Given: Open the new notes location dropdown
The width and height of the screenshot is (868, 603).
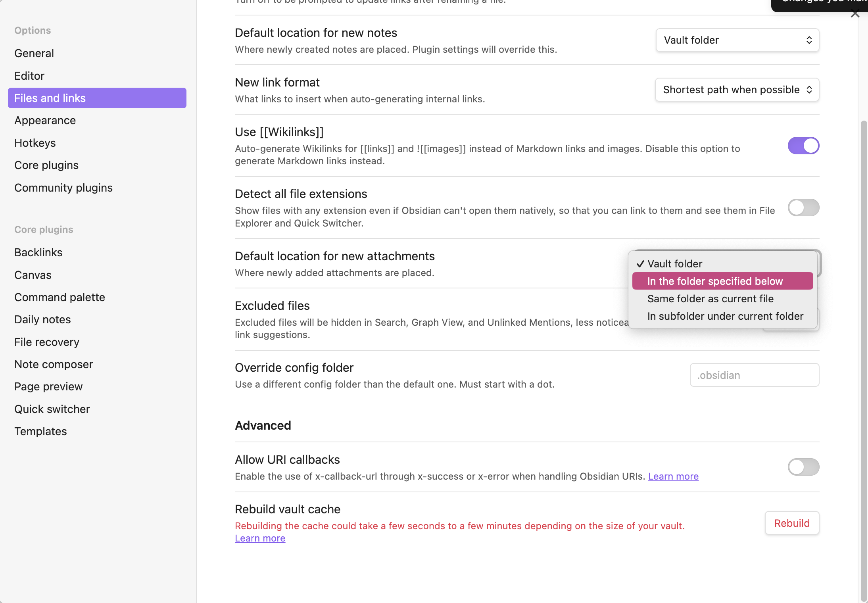Looking at the screenshot, I should coord(737,40).
